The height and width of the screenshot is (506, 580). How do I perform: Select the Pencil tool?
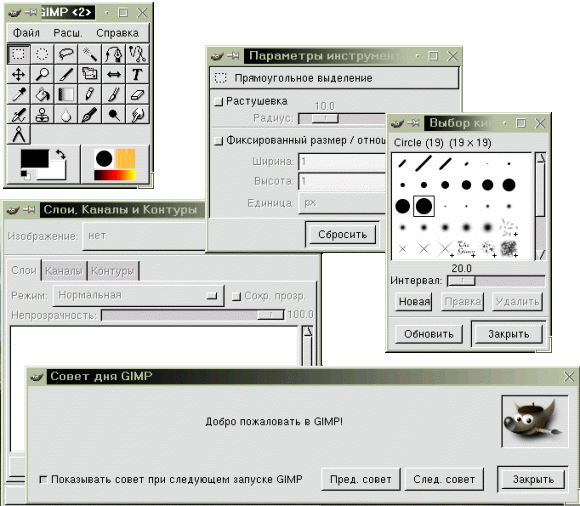click(x=90, y=94)
